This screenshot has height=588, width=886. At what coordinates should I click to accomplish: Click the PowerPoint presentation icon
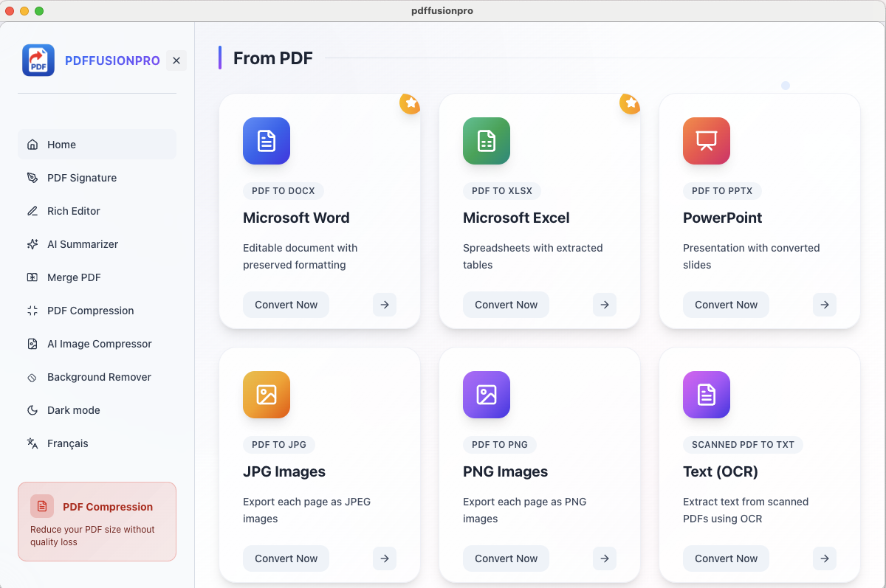tap(707, 141)
